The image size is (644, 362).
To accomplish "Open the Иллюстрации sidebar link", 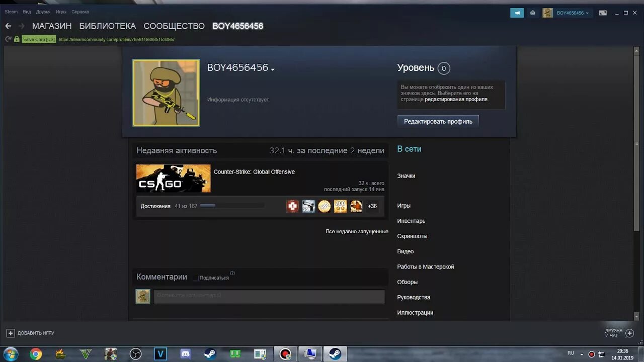I will point(415,313).
